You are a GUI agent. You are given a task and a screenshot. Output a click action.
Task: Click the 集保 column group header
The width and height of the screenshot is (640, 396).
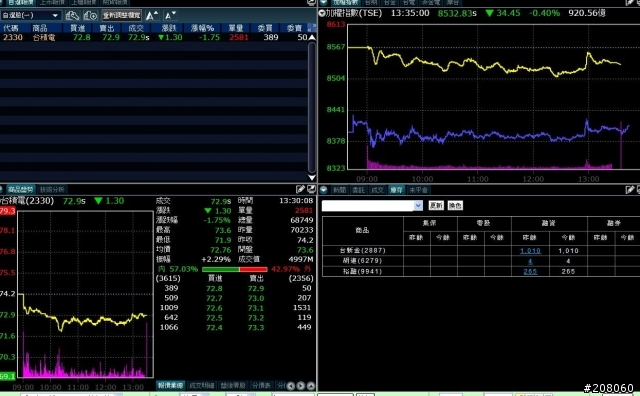[430, 223]
